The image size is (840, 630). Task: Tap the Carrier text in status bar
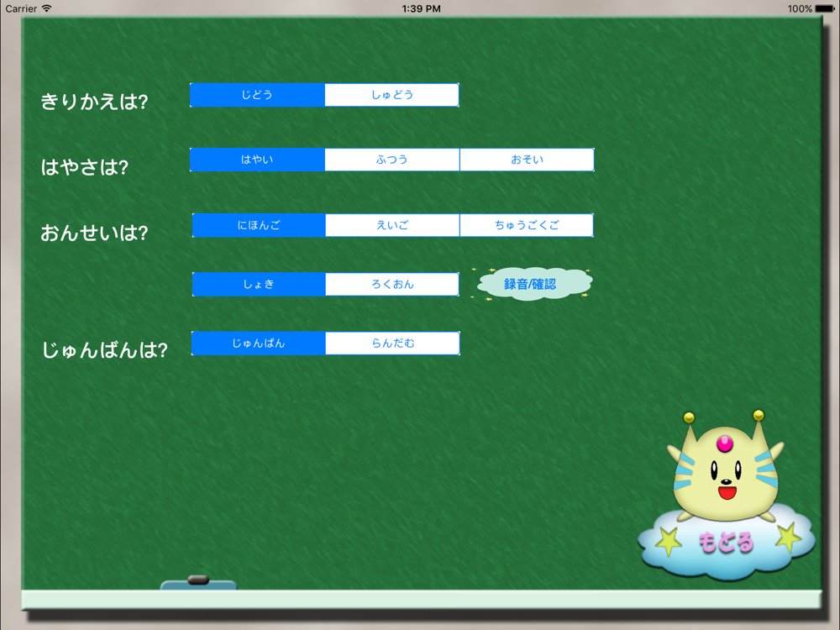click(22, 8)
